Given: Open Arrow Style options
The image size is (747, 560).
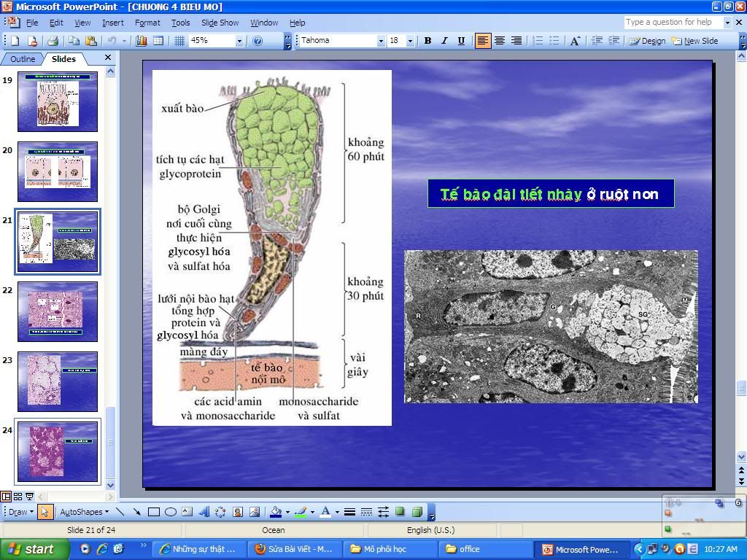Looking at the screenshot, I should [383, 512].
